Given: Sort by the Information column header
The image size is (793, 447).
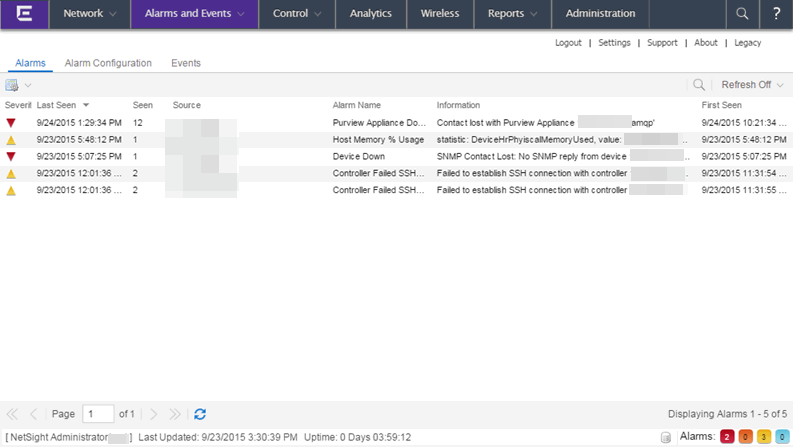Looking at the screenshot, I should coord(458,105).
